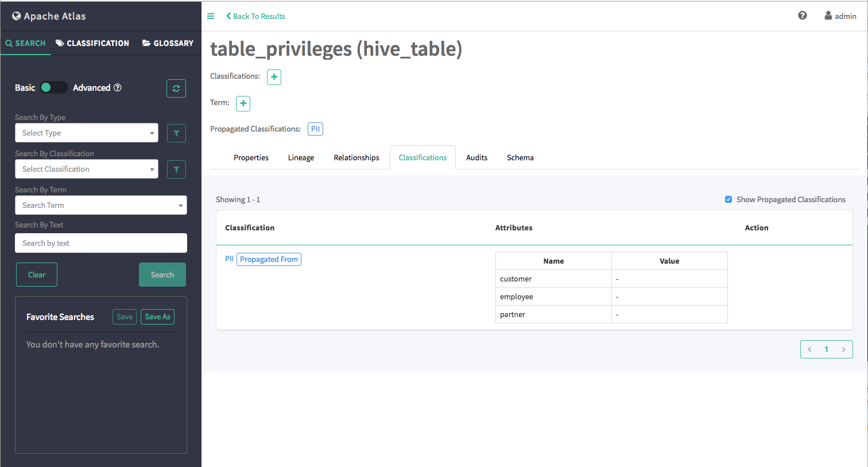This screenshot has width=868, height=467.
Task: Open the classification attribute filter icon
Action: pyautogui.click(x=176, y=169)
